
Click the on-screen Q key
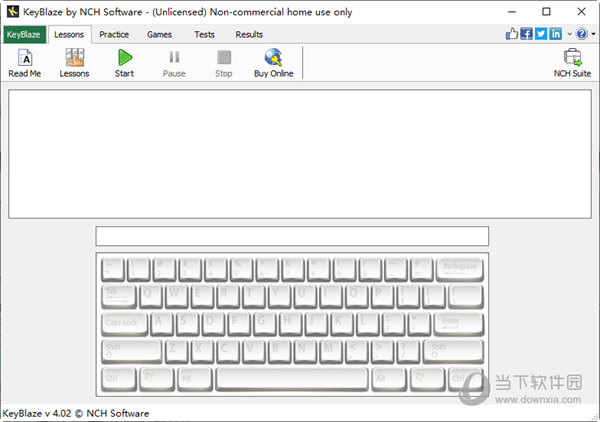tap(151, 297)
